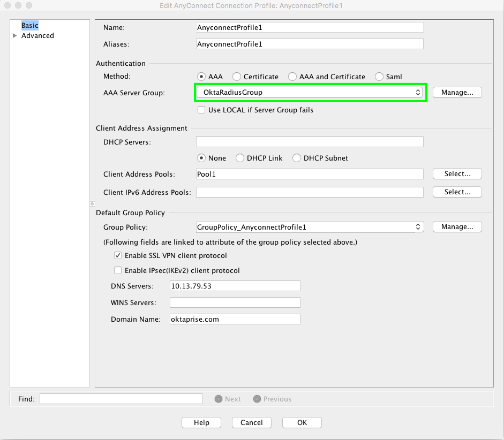Choose the DHCP Subnet option

(x=297, y=158)
